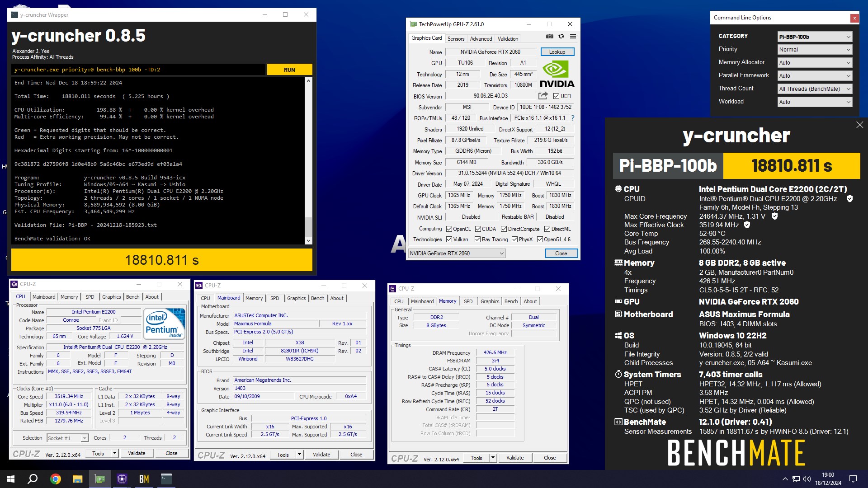Toggle UEFI checkbox in GPU-Z
Image resolution: width=868 pixels, height=488 pixels.
[x=556, y=96]
